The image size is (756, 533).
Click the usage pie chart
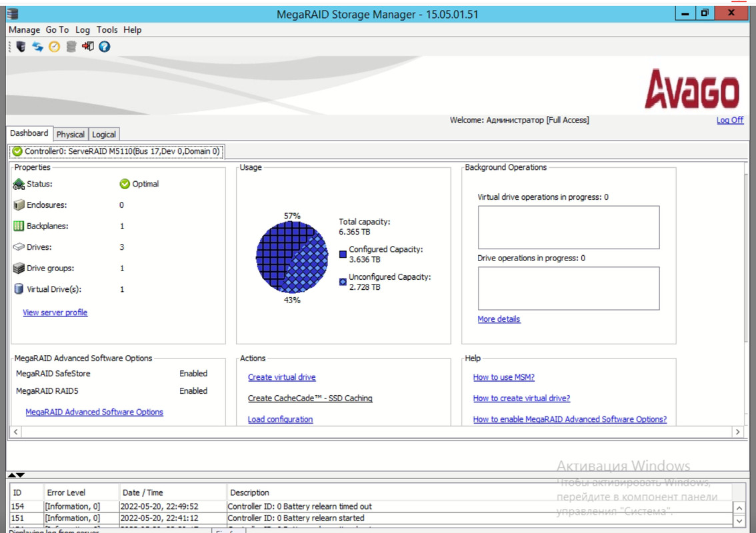point(292,257)
